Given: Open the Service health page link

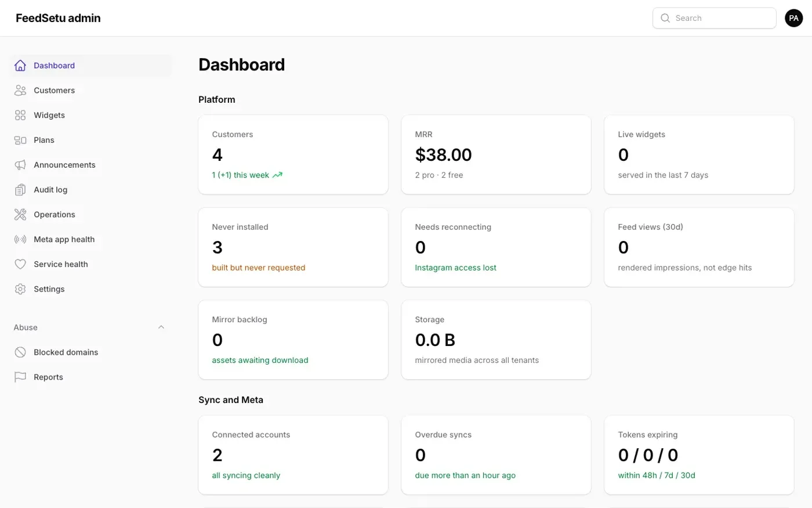Looking at the screenshot, I should point(91,264).
